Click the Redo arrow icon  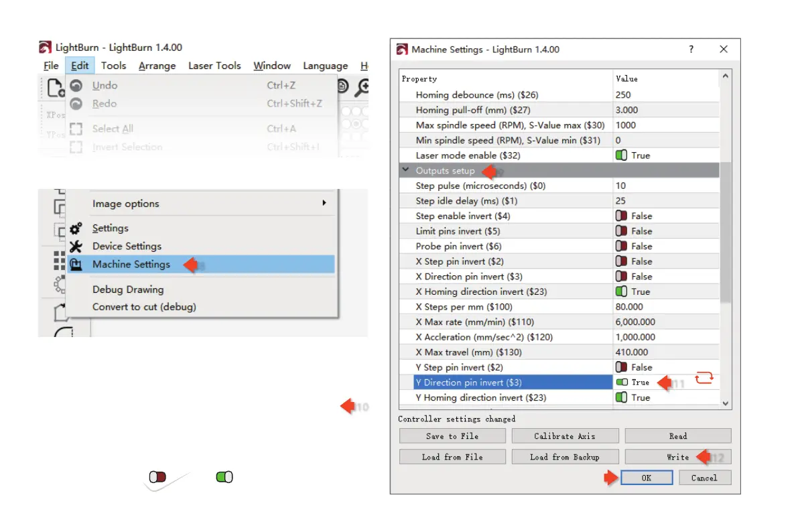pyautogui.click(x=76, y=104)
